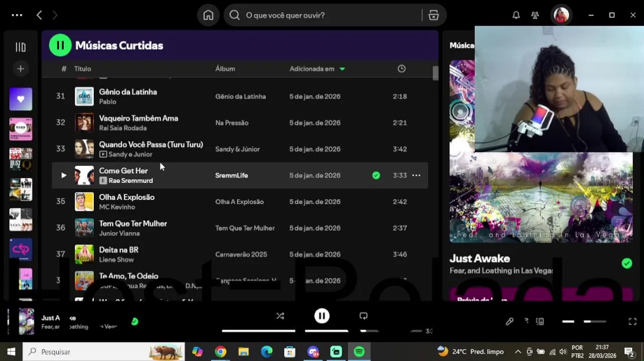Screen dimensions: 644x361
Task: Toggle the green liked check in bottom player bar
Action: click(134, 321)
